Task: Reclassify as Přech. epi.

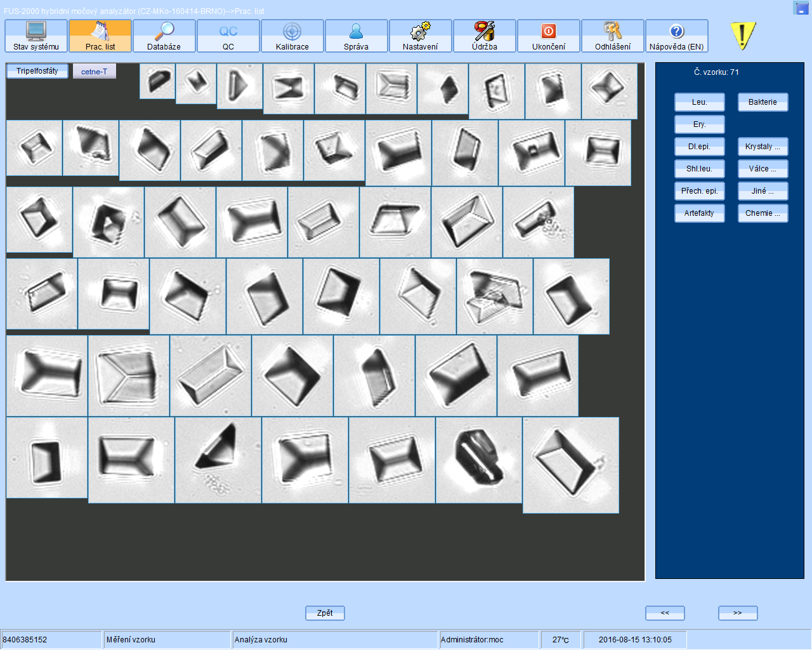Action: point(700,191)
